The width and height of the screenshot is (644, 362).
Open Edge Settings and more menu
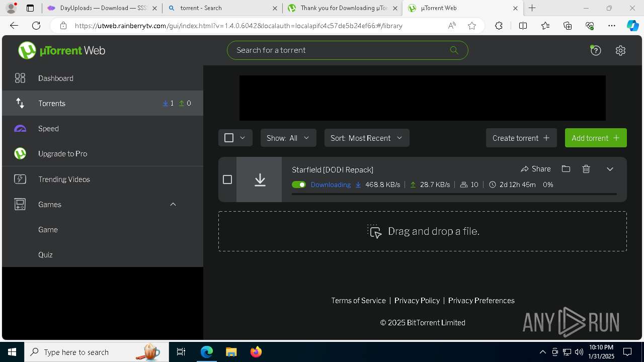(612, 26)
